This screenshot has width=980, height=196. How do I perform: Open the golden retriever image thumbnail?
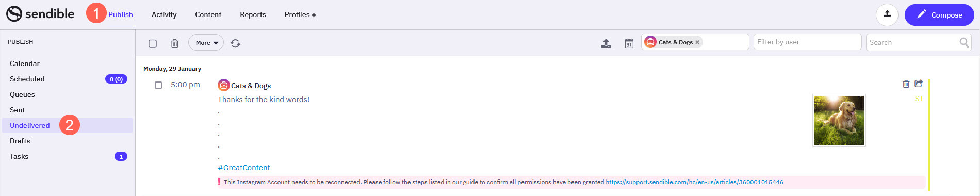839,121
